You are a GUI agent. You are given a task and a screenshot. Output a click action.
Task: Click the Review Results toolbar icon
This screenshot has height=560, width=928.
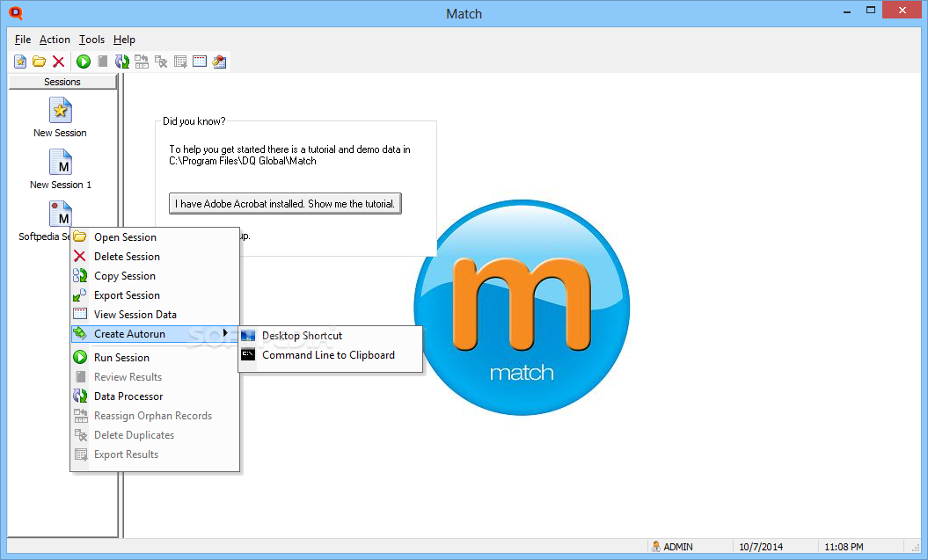(x=102, y=62)
